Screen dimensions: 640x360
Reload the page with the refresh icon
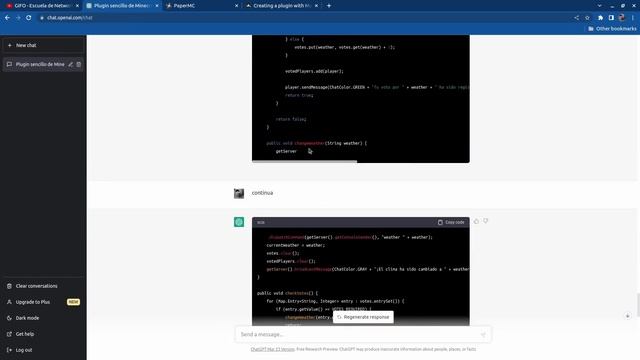click(x=29, y=18)
